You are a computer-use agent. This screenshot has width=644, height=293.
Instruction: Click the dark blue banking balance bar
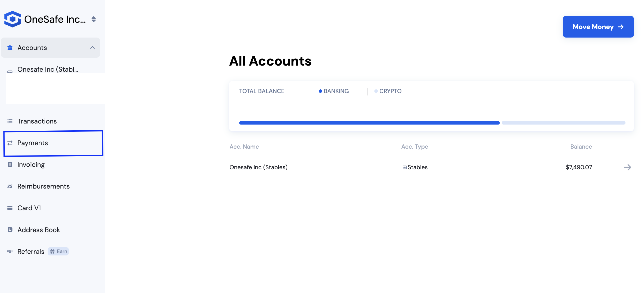(x=369, y=123)
